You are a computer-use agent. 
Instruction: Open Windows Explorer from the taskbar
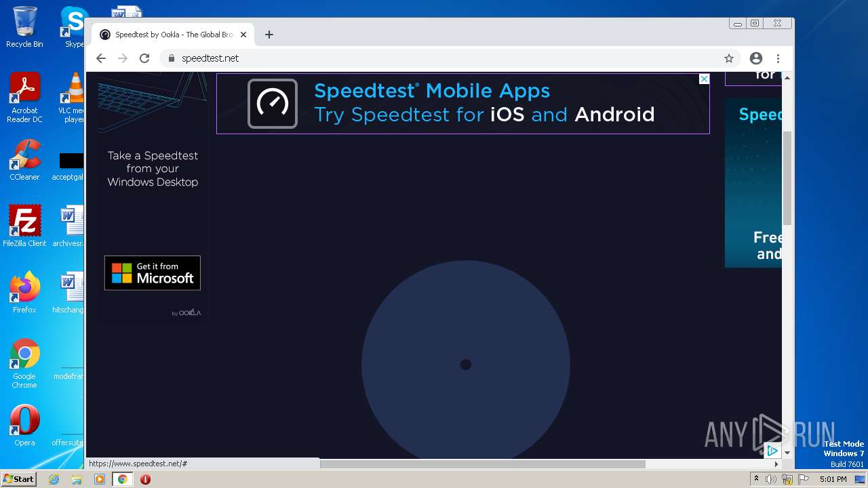(77, 479)
